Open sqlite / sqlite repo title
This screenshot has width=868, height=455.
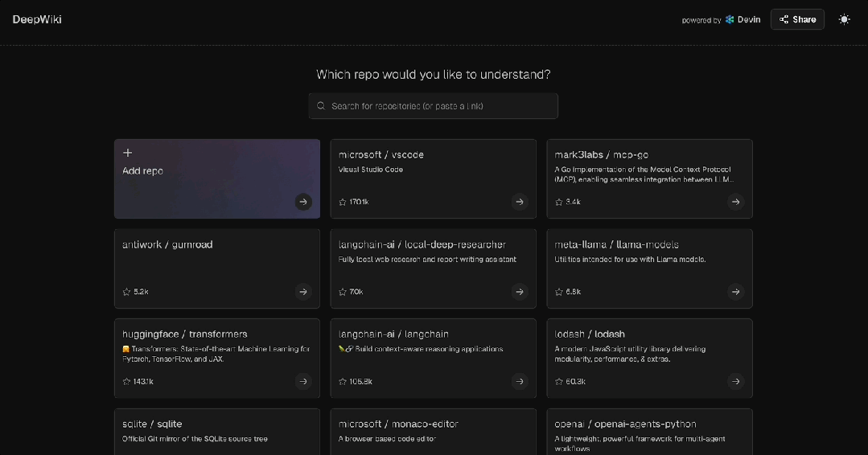pyautogui.click(x=152, y=424)
